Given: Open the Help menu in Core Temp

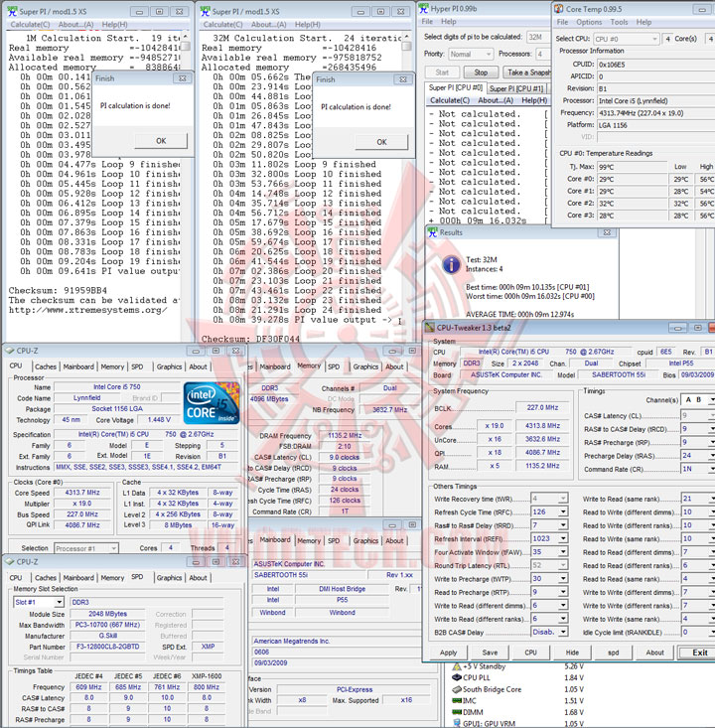Looking at the screenshot, I should 643,22.
